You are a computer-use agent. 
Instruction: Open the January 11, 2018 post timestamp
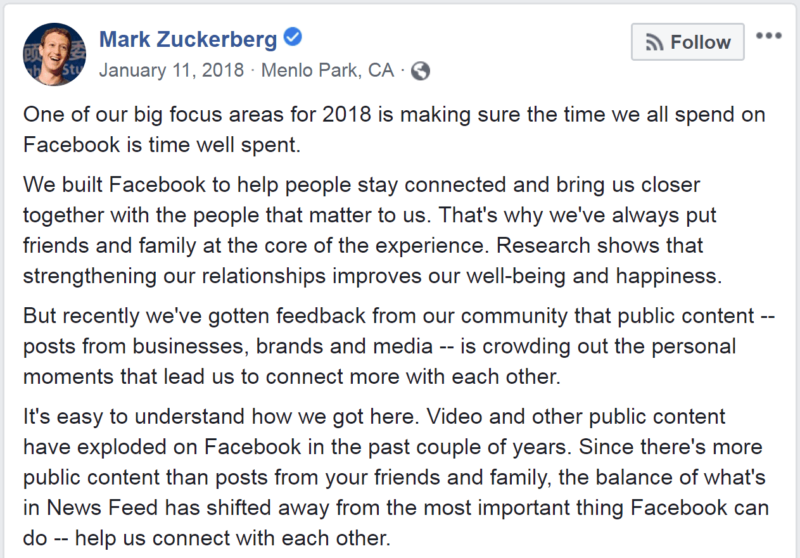point(171,70)
